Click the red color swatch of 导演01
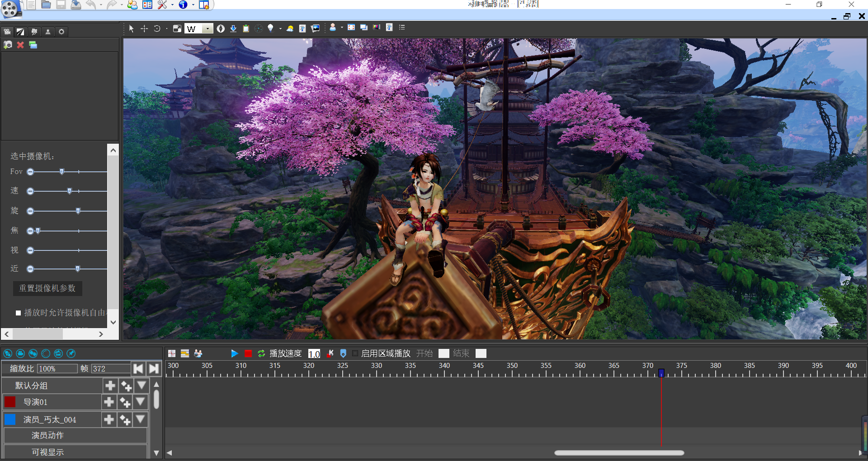The width and height of the screenshot is (868, 461). pos(9,402)
